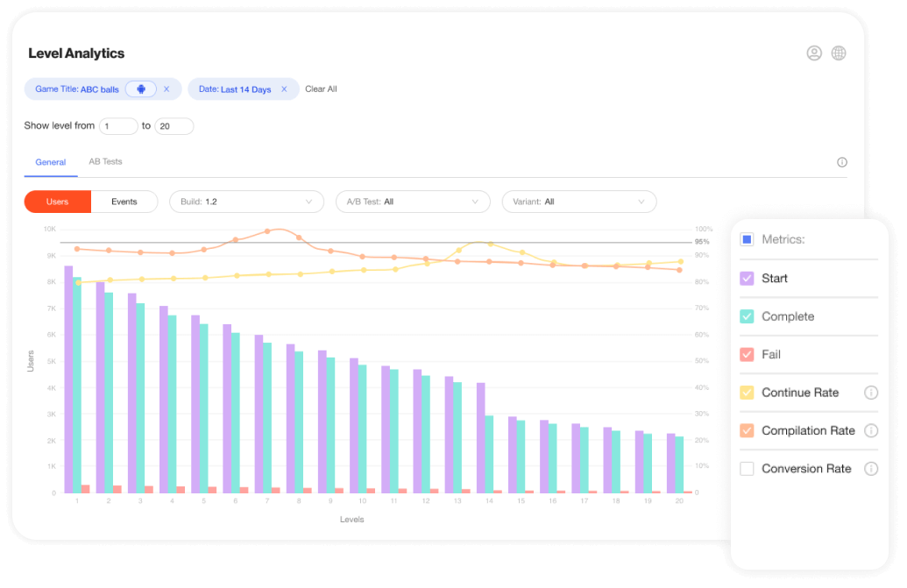Remove the Date Last 14 Days filter

[284, 89]
